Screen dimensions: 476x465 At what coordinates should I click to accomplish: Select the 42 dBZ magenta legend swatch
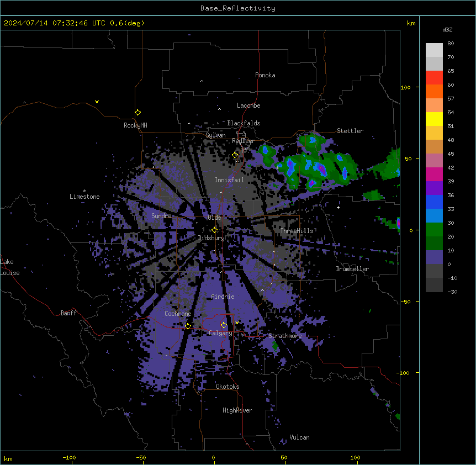coord(434,174)
